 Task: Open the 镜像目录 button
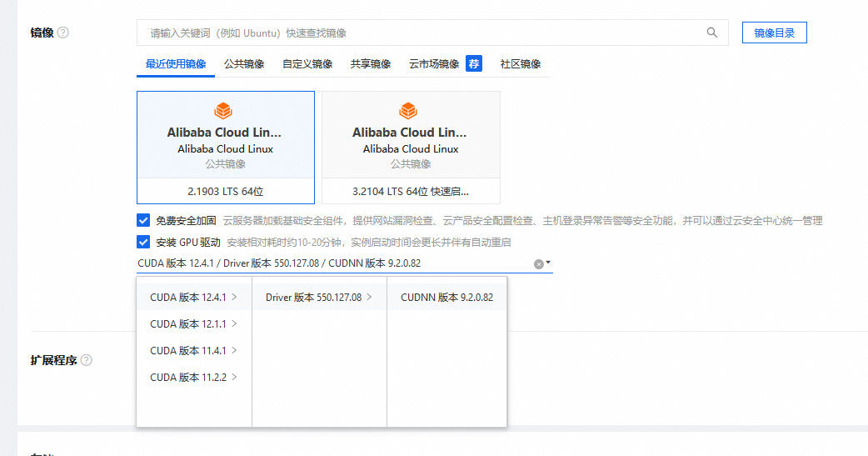(x=775, y=33)
